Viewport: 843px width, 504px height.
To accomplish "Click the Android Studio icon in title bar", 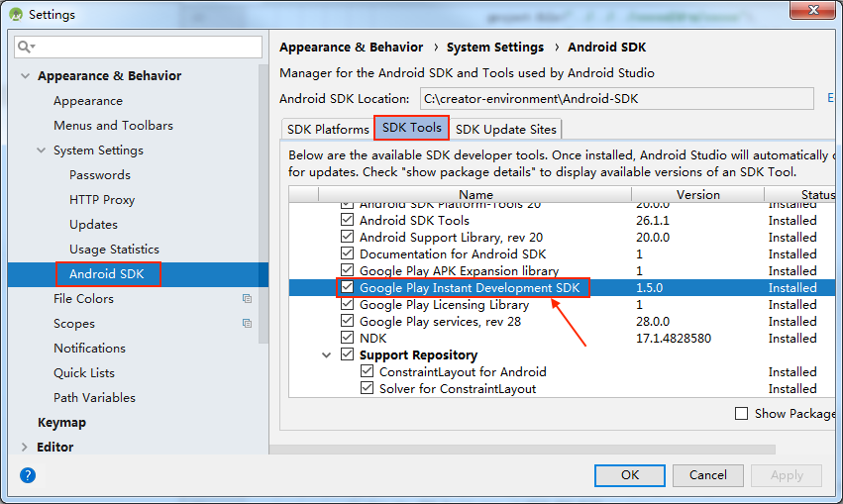I will click(16, 15).
